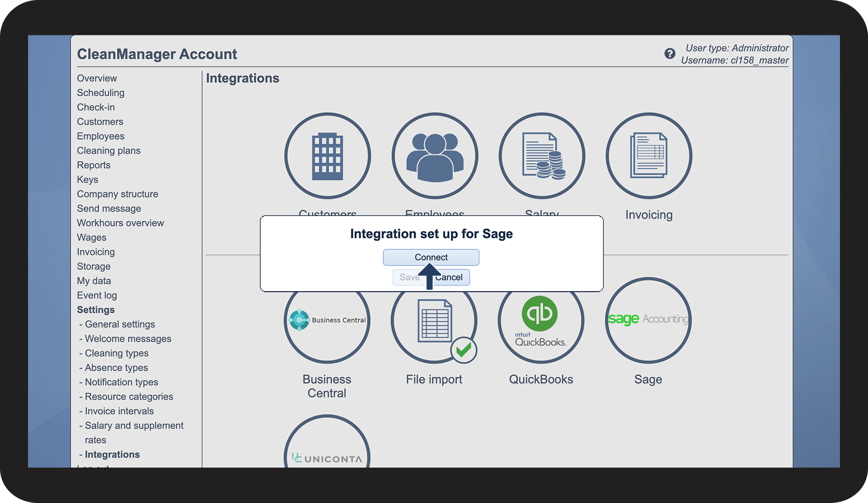Select the Employees integration people icon
868x503 pixels.
click(x=435, y=156)
